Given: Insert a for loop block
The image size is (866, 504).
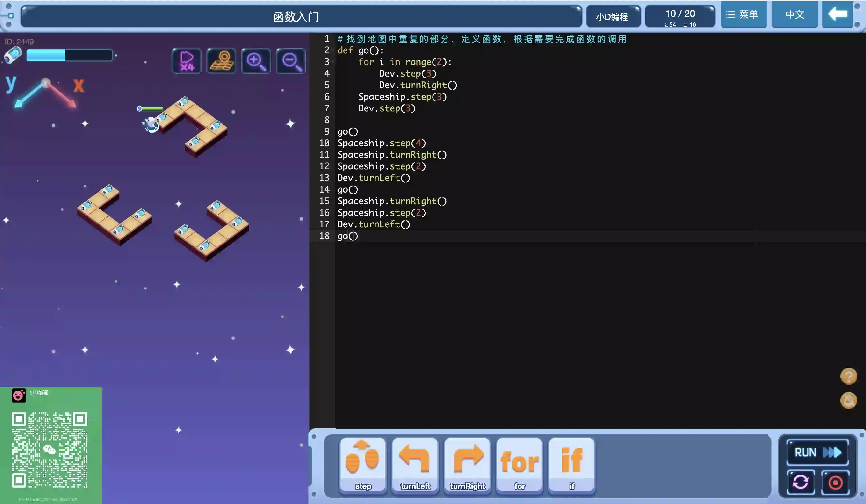Looking at the screenshot, I should pos(520,464).
